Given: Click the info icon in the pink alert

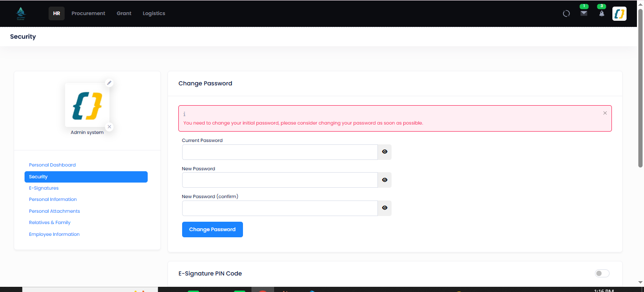Looking at the screenshot, I should [x=184, y=114].
